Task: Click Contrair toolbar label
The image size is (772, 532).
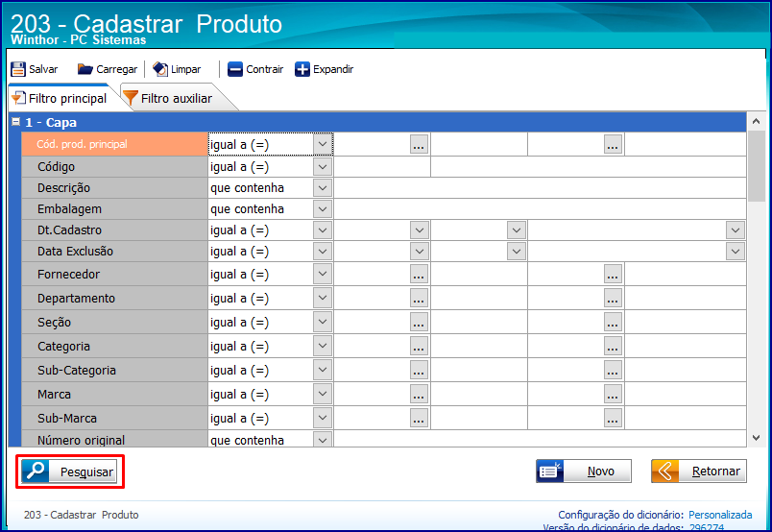Action: click(264, 69)
